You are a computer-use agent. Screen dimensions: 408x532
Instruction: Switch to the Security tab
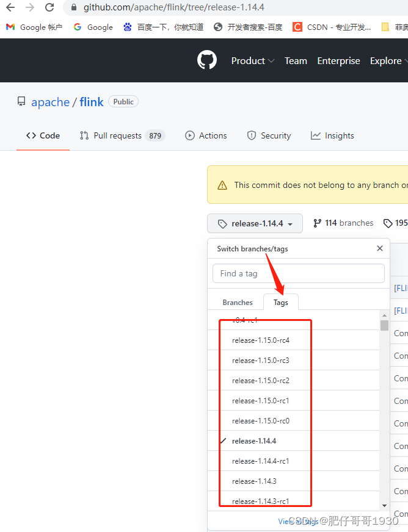tap(269, 135)
